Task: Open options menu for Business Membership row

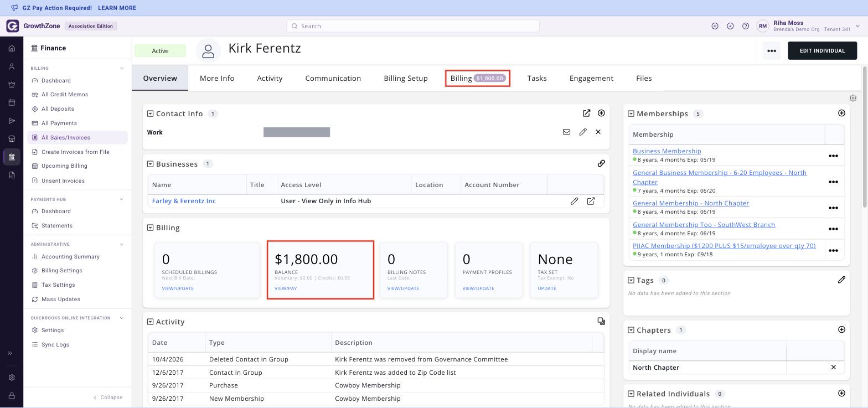Action: click(833, 156)
